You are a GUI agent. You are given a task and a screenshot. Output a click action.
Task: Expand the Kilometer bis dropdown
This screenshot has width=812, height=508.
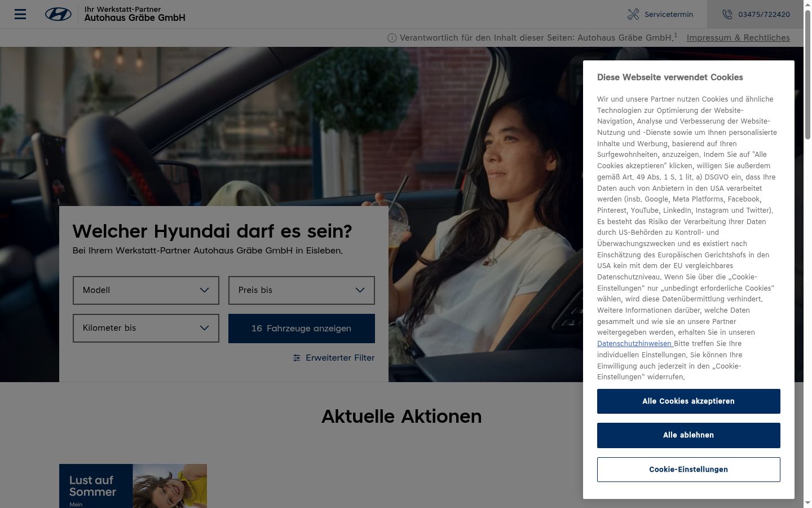click(x=146, y=328)
